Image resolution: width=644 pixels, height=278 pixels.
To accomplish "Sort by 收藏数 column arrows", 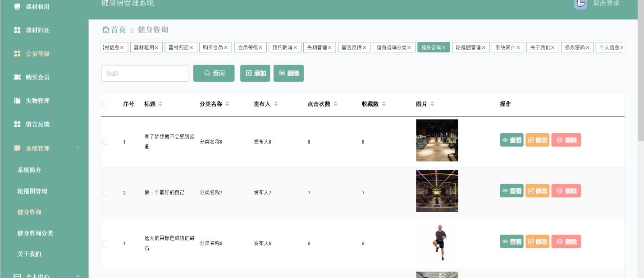I will pyautogui.click(x=384, y=104).
